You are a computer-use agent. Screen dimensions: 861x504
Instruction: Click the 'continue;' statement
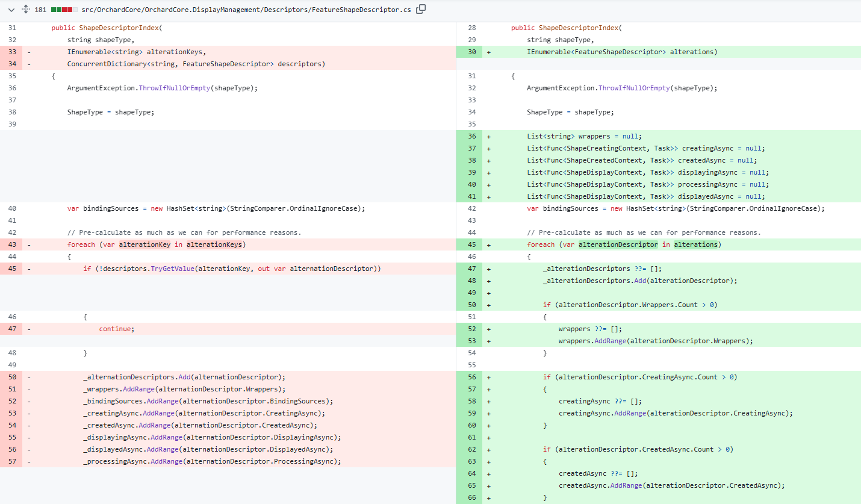[x=117, y=329]
